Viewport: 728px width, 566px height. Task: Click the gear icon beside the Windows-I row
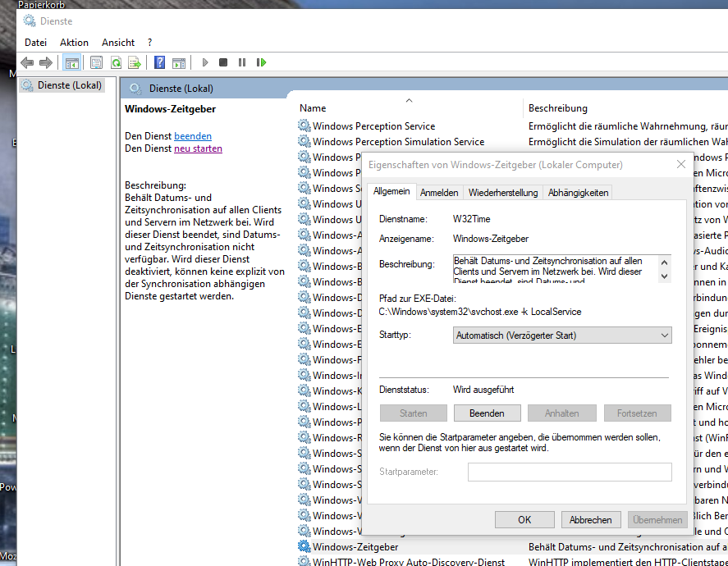(x=304, y=375)
